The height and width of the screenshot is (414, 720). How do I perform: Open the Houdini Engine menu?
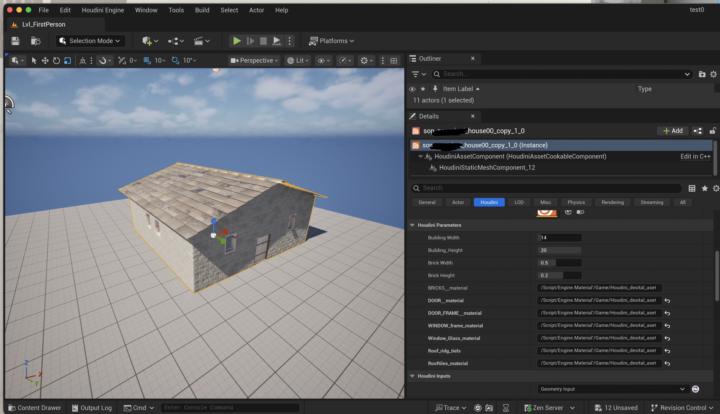103,10
